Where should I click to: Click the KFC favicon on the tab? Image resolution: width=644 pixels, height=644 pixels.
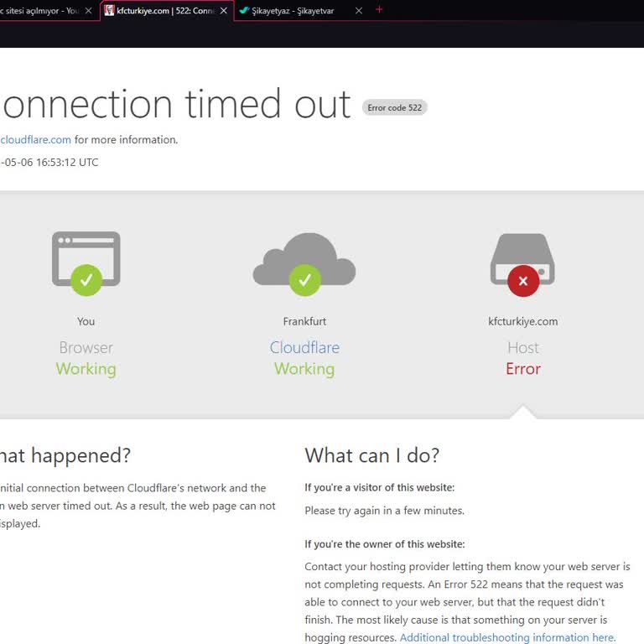click(109, 10)
